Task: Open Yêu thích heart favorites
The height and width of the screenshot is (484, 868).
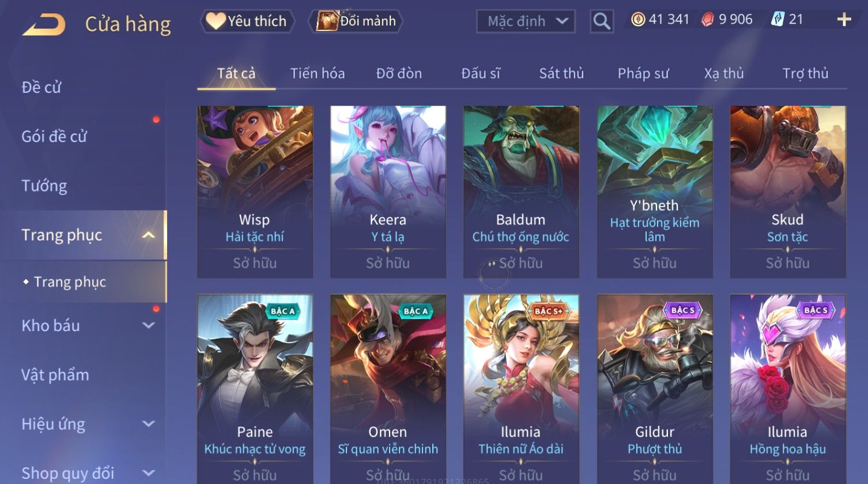Action: [247, 21]
